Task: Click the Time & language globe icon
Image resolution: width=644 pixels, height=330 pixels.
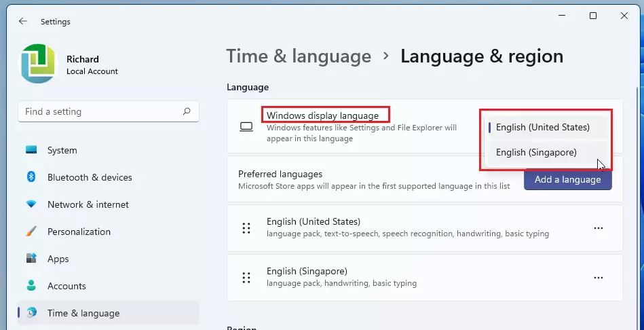Action: point(32,313)
